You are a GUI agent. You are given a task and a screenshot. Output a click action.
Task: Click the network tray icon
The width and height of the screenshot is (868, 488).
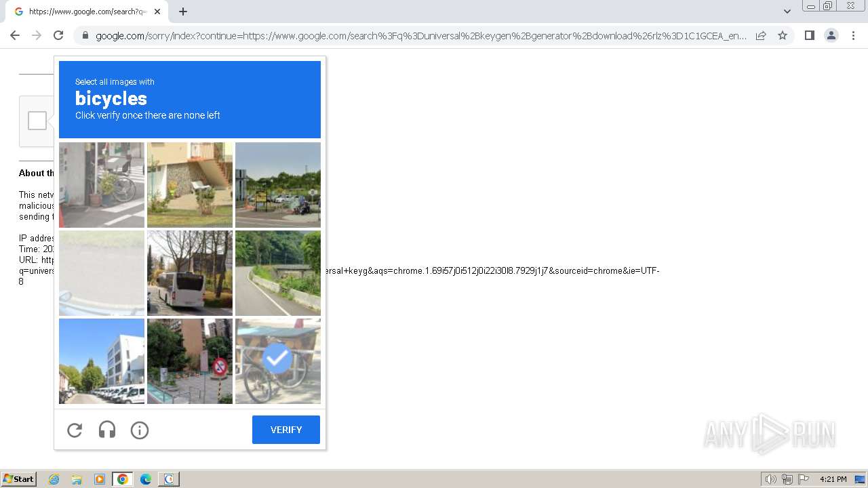(787, 479)
